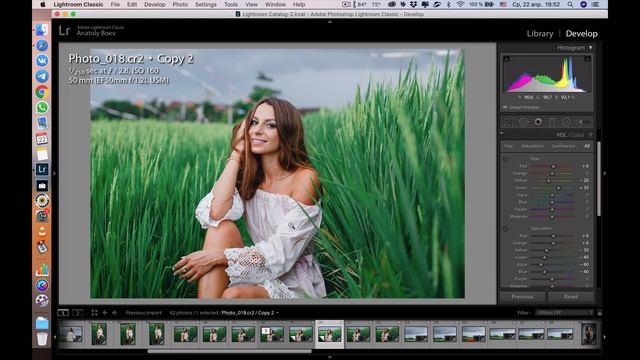Go forward arrow in filmstrip bar
The height and width of the screenshot is (360, 640).
coord(114,313)
